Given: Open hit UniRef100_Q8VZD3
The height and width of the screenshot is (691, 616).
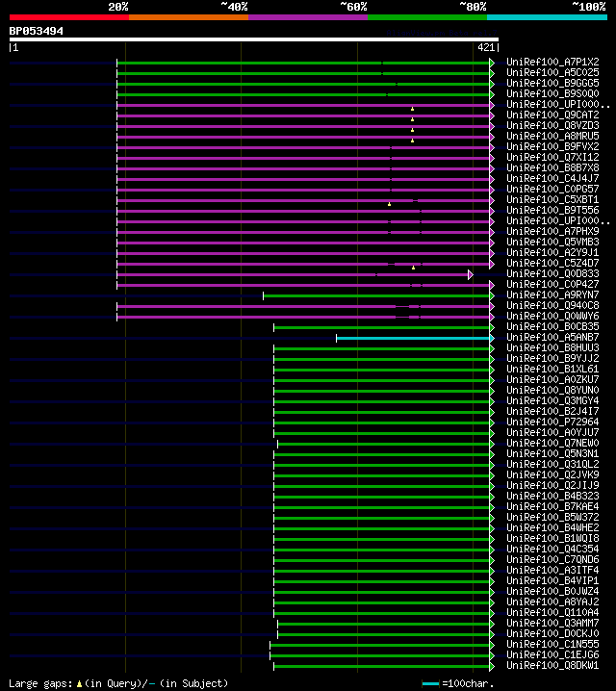Looking at the screenshot, I should (x=552, y=125).
